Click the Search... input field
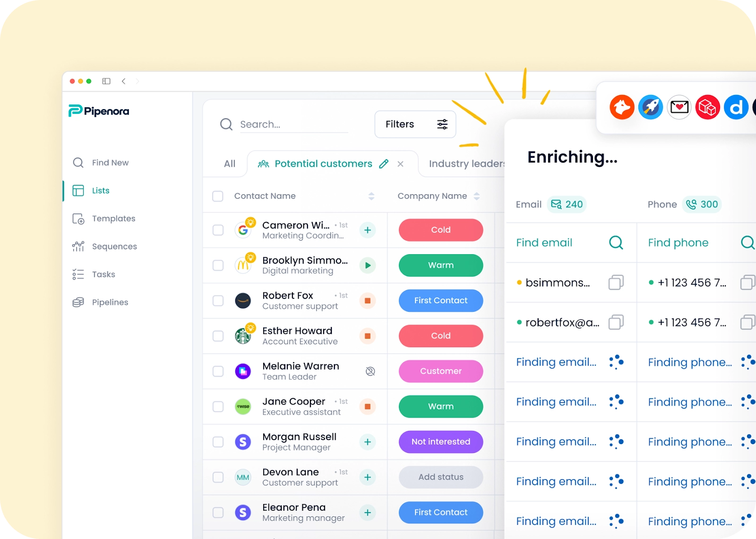This screenshot has width=756, height=539. pyautogui.click(x=293, y=124)
